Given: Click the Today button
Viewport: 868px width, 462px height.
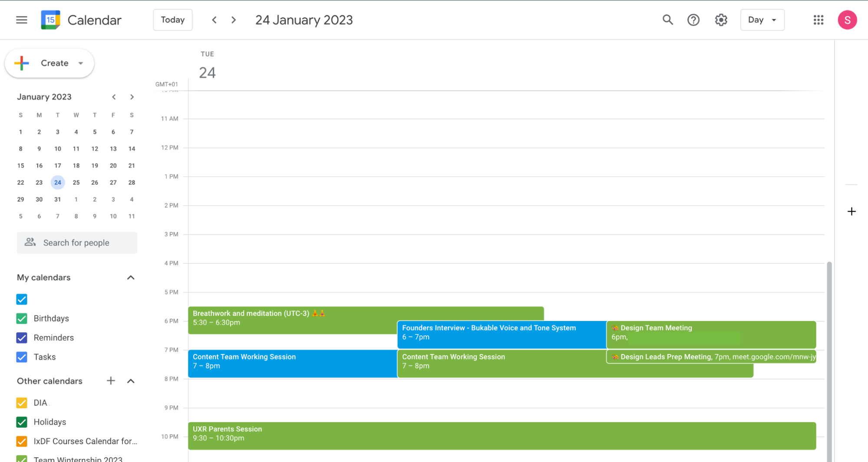Looking at the screenshot, I should (172, 20).
